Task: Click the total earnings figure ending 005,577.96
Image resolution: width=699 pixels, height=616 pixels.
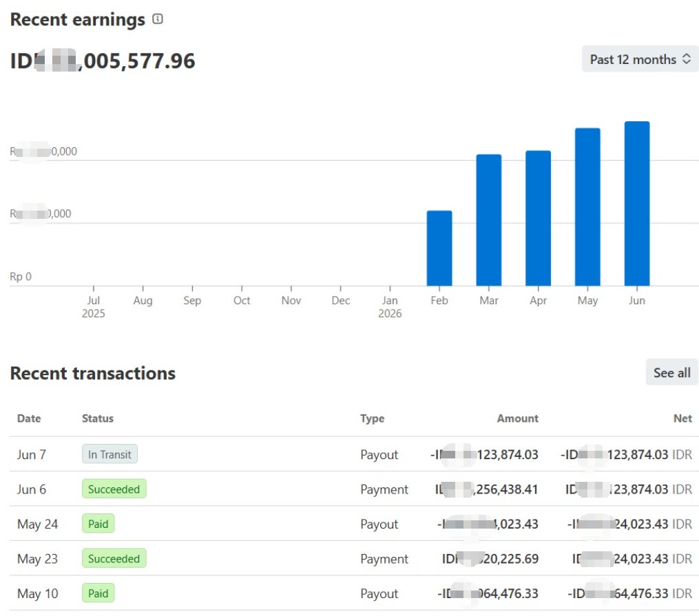Action: click(x=103, y=61)
